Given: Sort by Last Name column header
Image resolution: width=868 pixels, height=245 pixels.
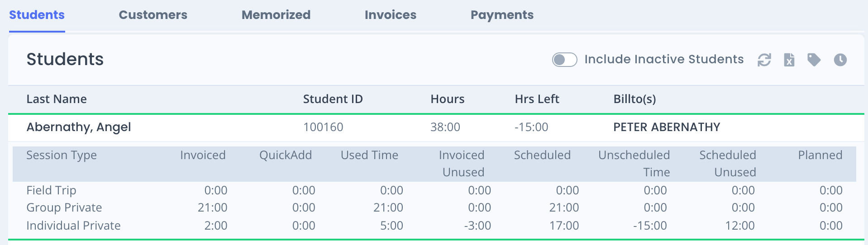Looking at the screenshot, I should (57, 99).
